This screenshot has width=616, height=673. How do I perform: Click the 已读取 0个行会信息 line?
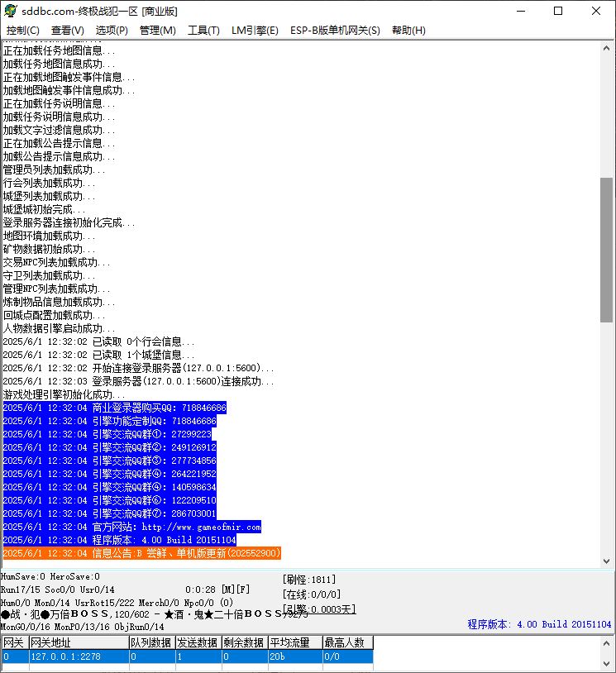(98, 341)
